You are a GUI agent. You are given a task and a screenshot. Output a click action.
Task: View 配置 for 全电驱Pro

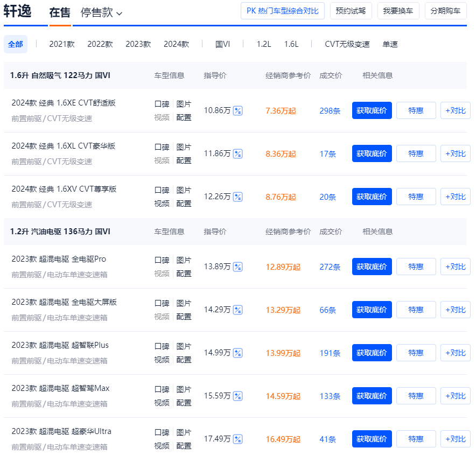click(184, 274)
